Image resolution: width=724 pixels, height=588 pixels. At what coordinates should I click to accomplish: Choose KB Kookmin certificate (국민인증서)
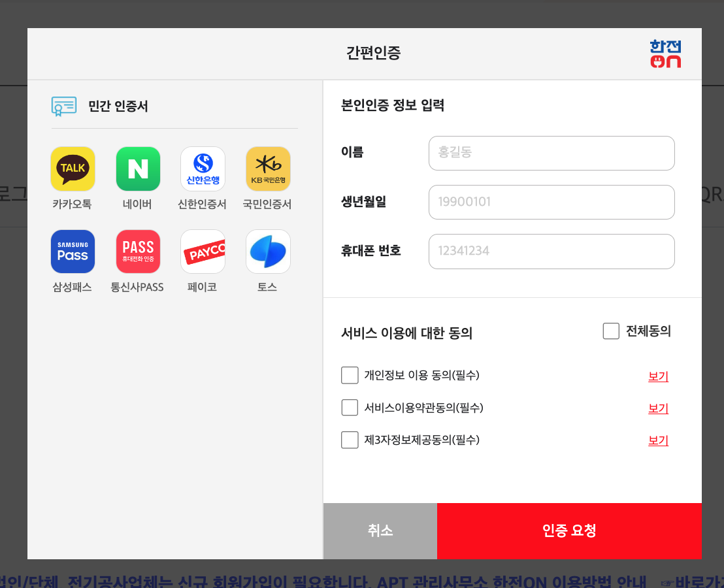268,169
